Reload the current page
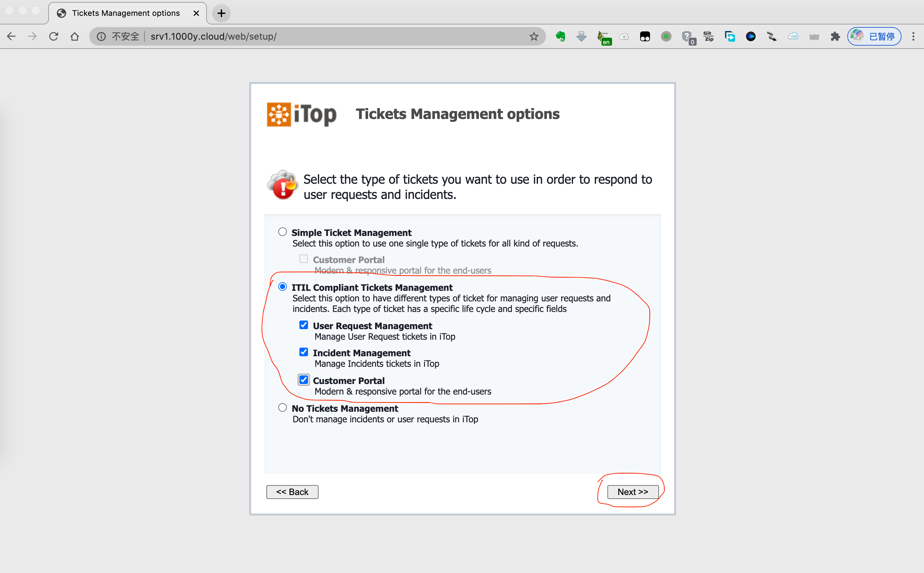The image size is (924, 573). coord(54,36)
